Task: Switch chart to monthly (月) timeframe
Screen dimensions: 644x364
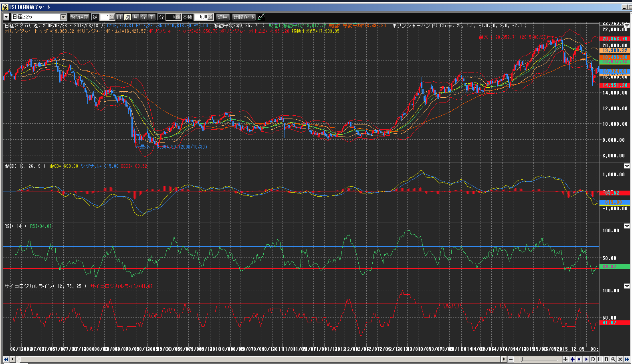Action: coord(135,17)
